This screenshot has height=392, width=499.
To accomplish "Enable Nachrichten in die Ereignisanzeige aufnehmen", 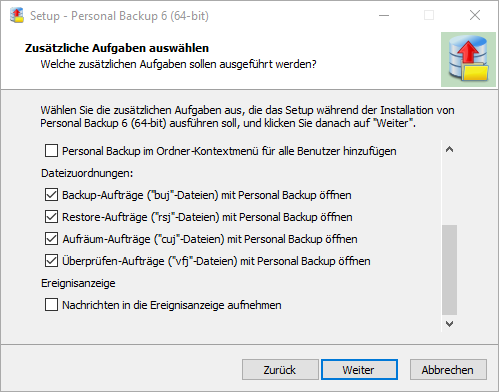I will coord(51,305).
